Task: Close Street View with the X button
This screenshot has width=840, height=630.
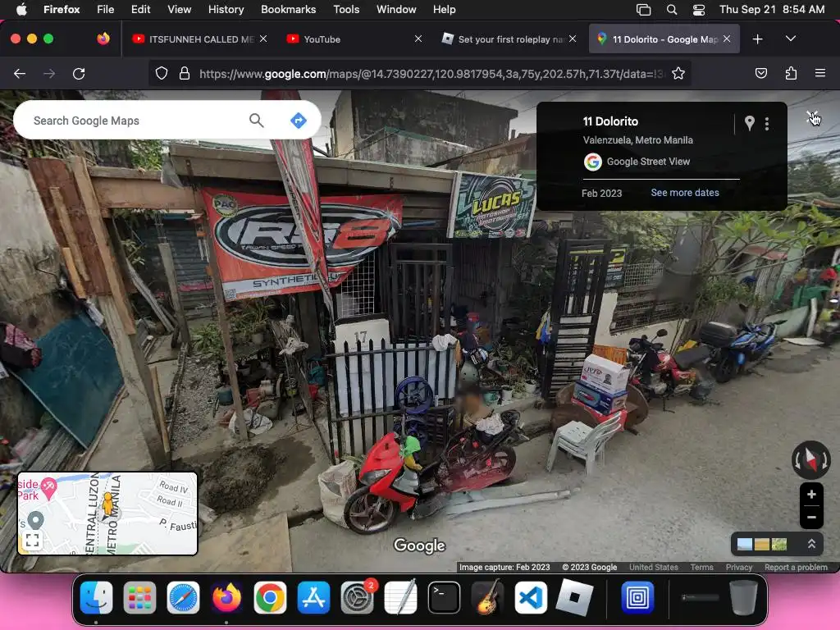Action: 812,117
